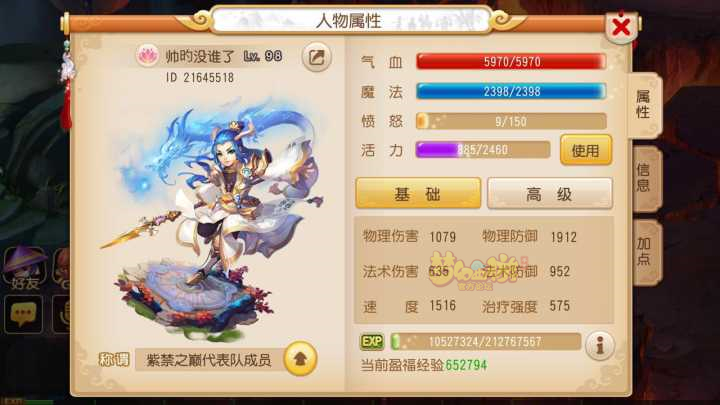Open the 加点 side tab
Image resolution: width=720 pixels, height=405 pixels.
(x=645, y=252)
